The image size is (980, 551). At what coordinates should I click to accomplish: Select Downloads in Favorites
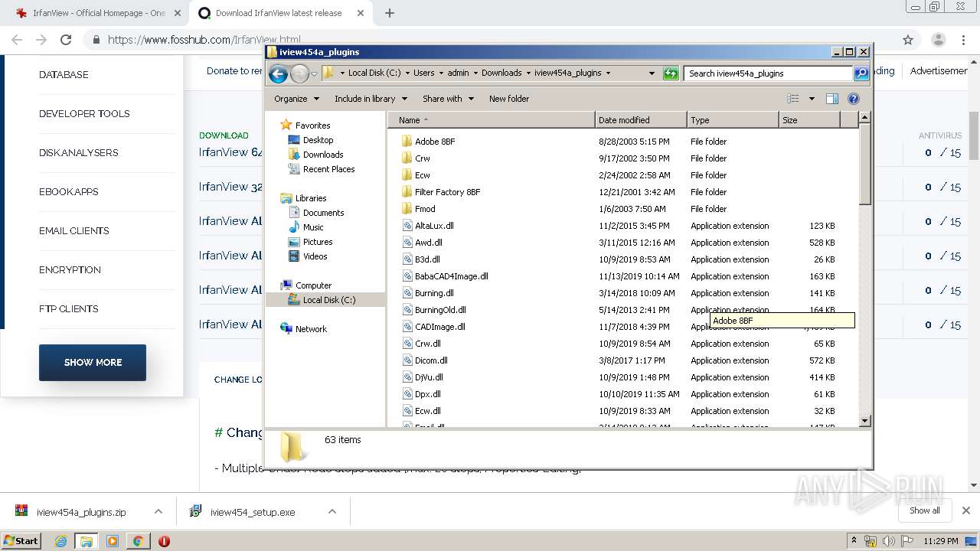click(x=322, y=155)
